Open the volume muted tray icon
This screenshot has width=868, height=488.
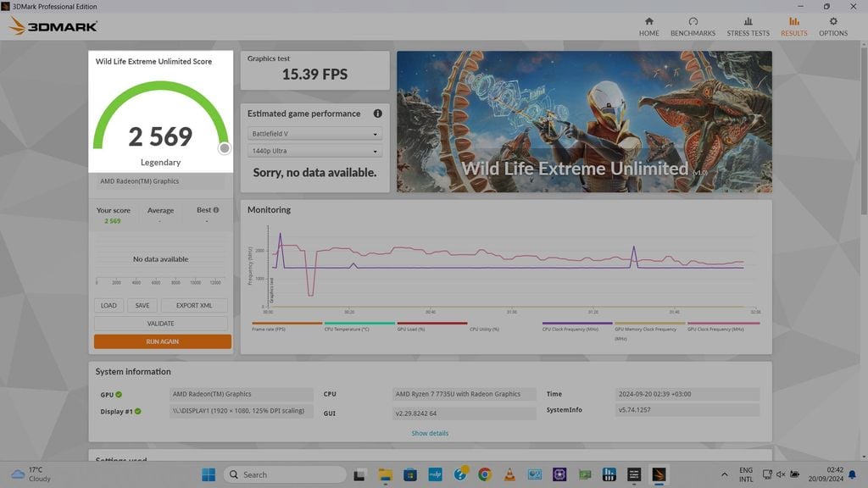(781, 474)
